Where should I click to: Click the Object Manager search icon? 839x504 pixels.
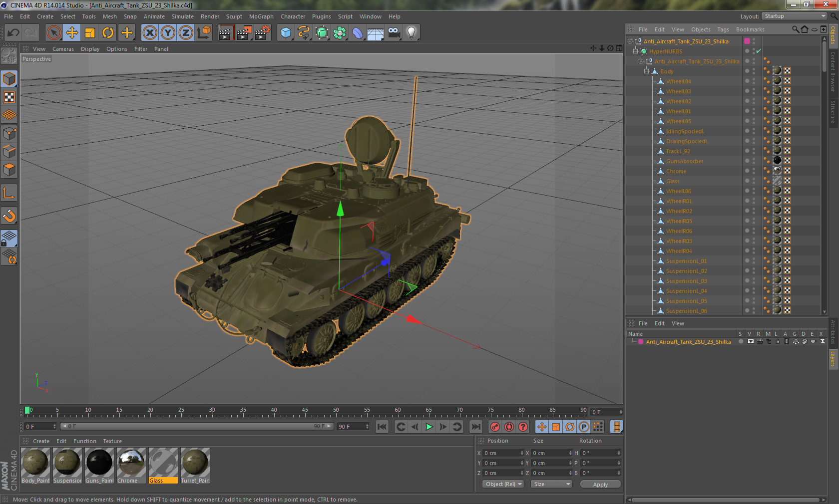pos(795,29)
